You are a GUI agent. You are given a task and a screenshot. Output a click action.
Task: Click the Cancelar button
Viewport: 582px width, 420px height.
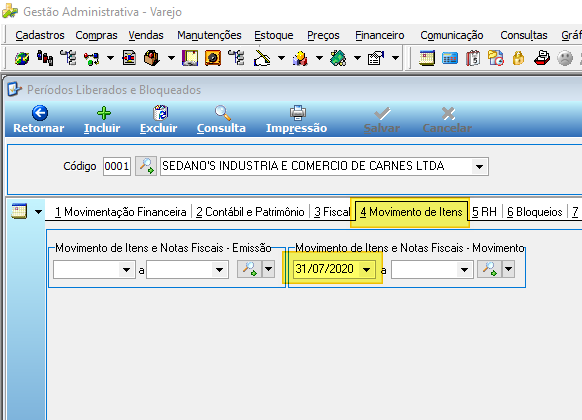448,119
